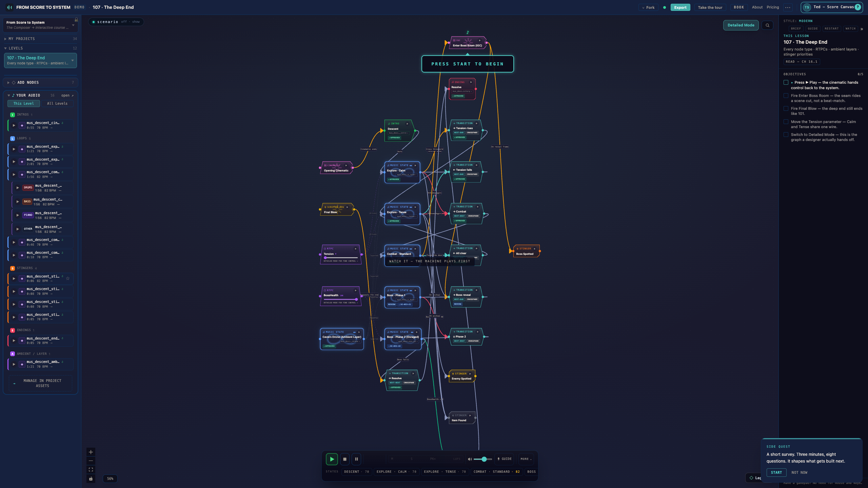Fit canvas to view using fullscreen icon

click(91, 469)
